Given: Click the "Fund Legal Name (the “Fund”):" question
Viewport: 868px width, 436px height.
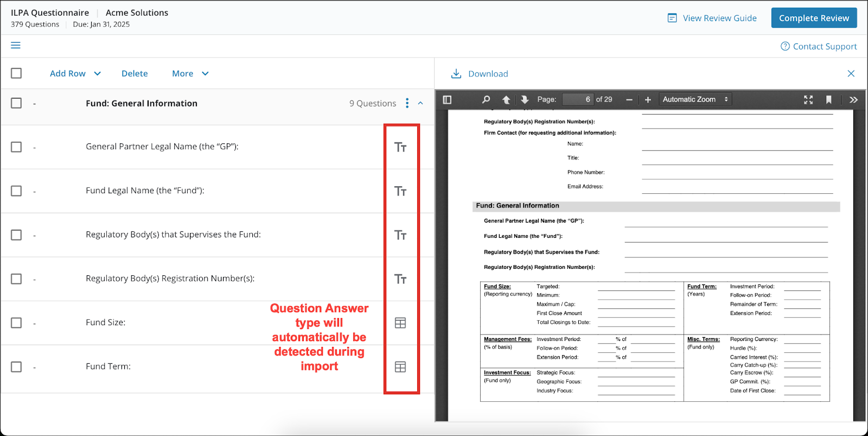Looking at the screenshot, I should click(x=145, y=191).
